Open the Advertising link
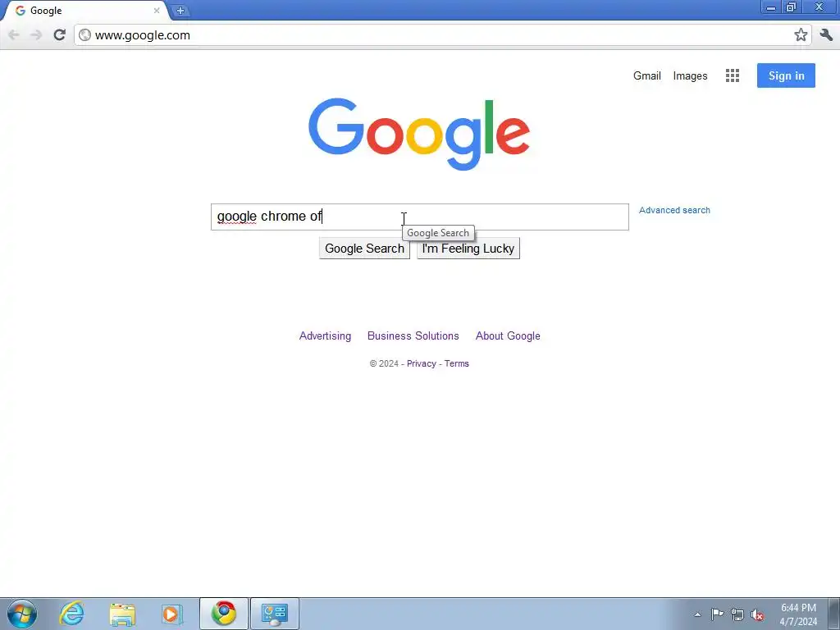Screen dimensions: 840x630 [325, 336]
